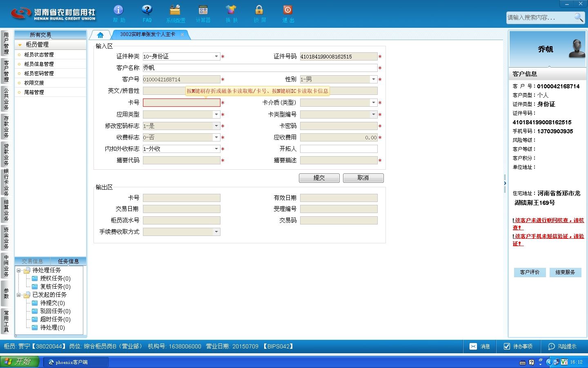The height and width of the screenshot is (368, 588).
Task: Click the 客户评价 button
Action: pyautogui.click(x=530, y=272)
